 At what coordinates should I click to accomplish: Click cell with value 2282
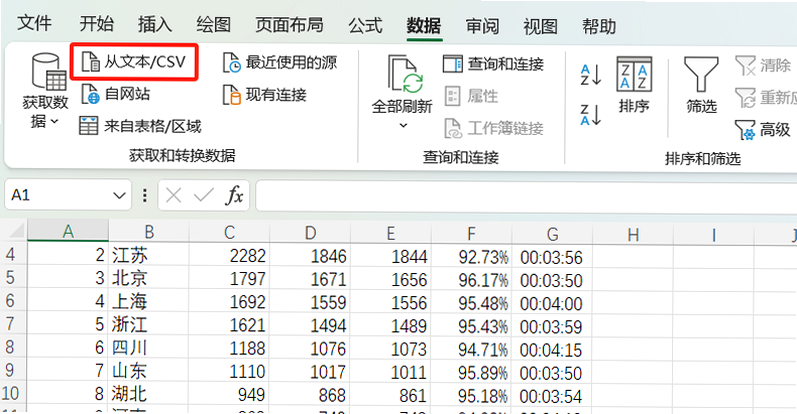(x=229, y=255)
